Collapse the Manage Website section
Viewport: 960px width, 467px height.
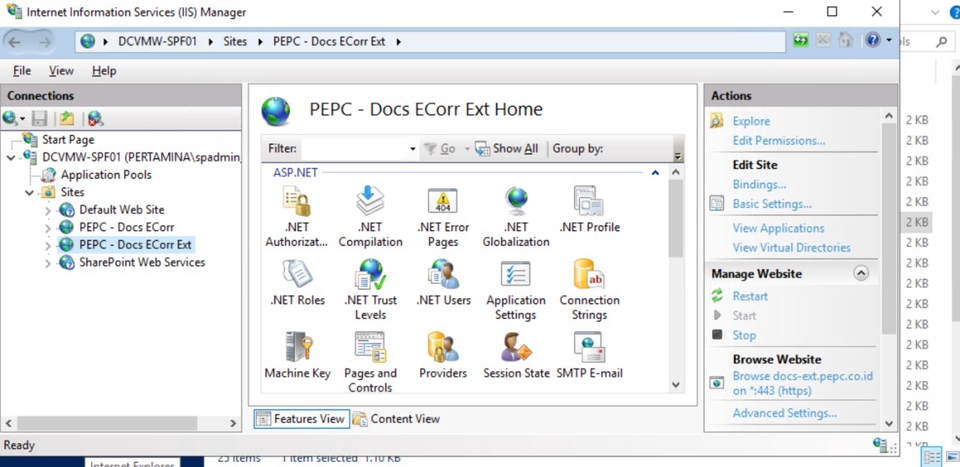tap(861, 273)
